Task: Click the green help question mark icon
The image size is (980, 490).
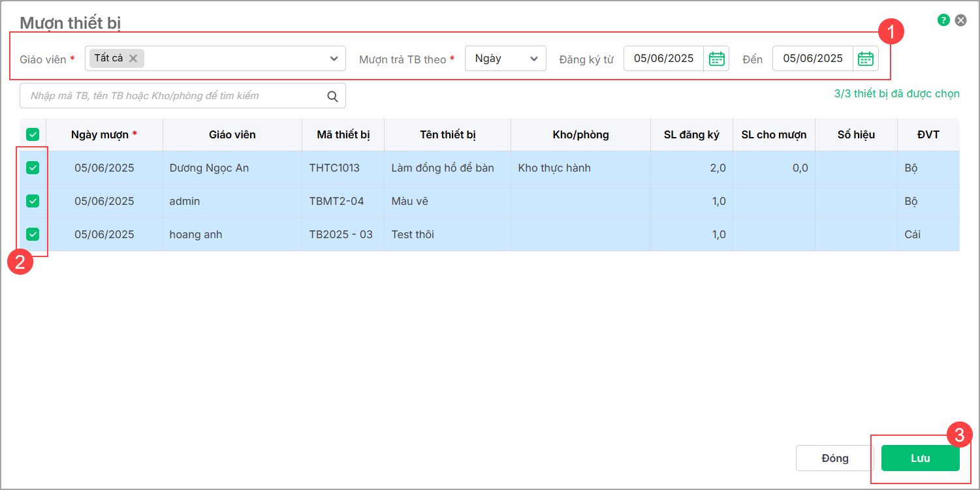Action: [943, 20]
